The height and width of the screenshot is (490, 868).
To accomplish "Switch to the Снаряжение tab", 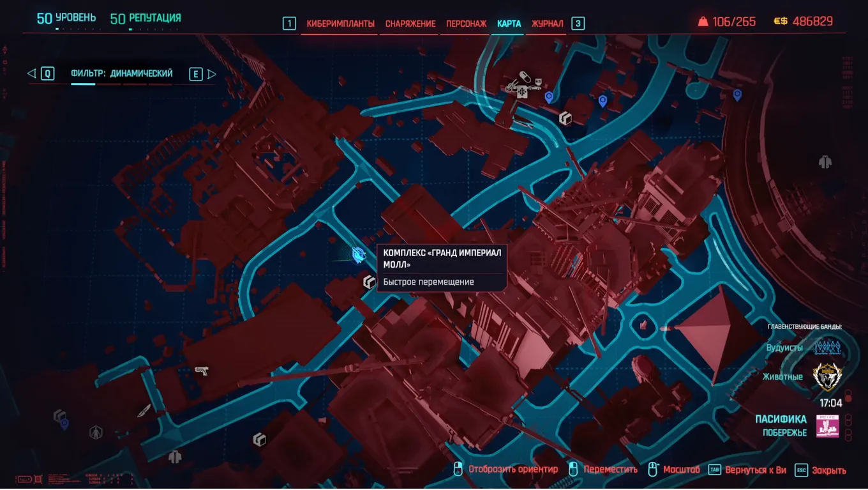I will click(x=410, y=24).
